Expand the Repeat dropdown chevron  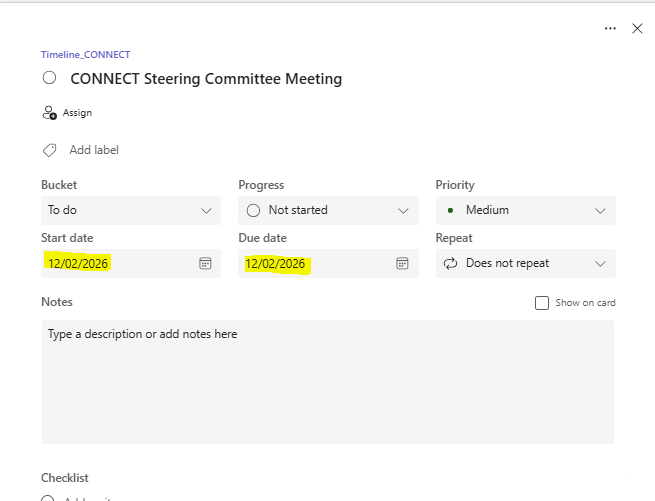(x=600, y=263)
